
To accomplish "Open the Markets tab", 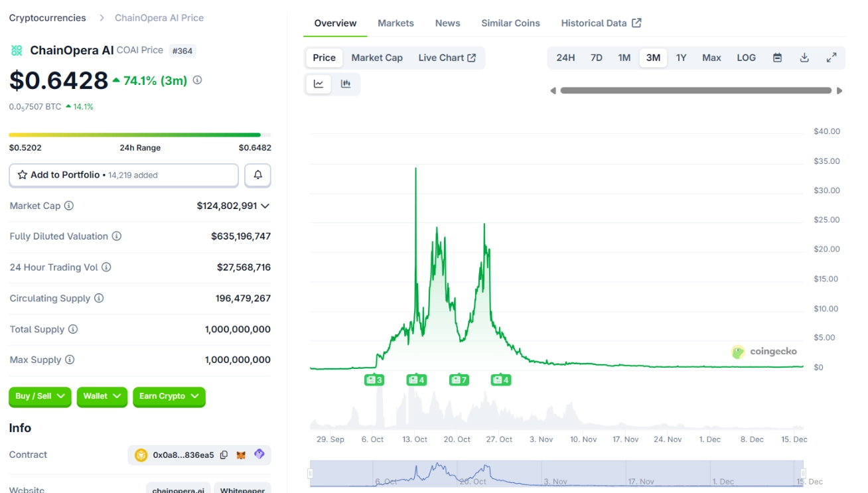I will (x=396, y=23).
